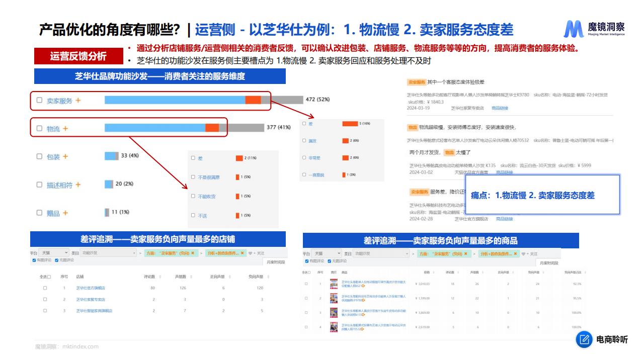Expand the 卖家服务 plus icon
This screenshot has width=644, height=362.
pyautogui.click(x=78, y=101)
